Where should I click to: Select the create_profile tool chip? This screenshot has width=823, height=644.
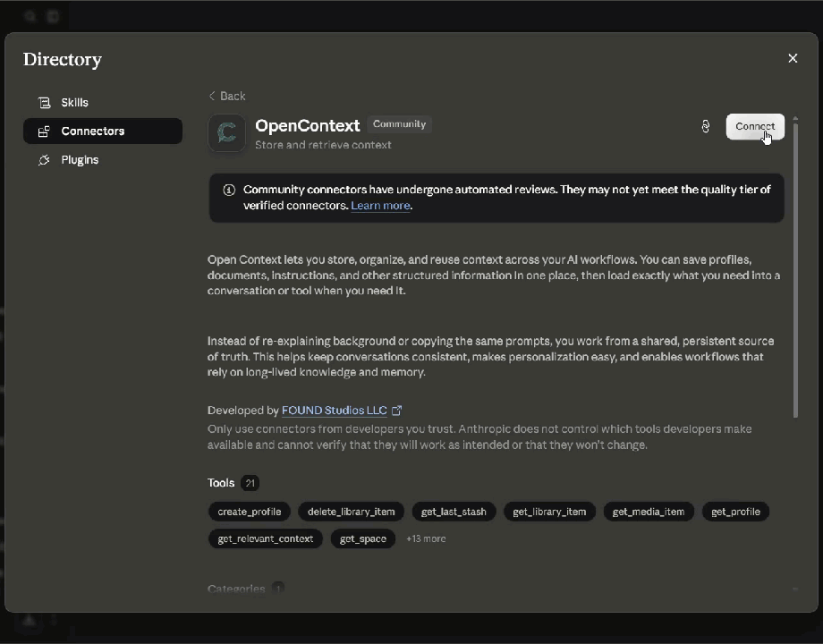click(250, 512)
